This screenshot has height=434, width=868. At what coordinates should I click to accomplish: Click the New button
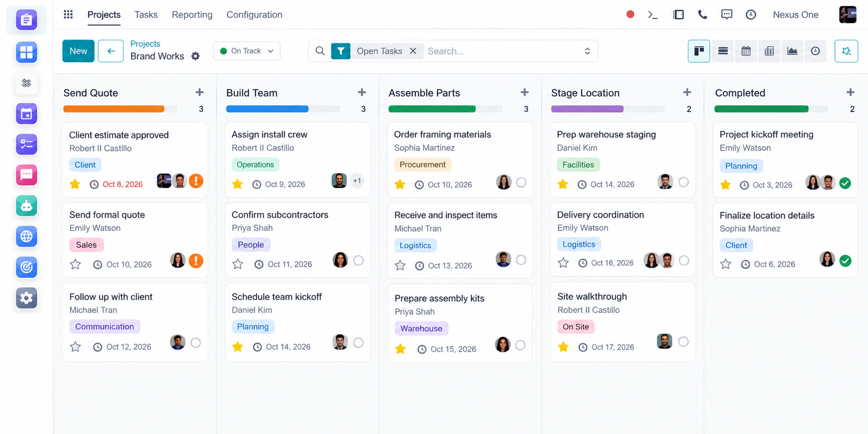coord(78,51)
